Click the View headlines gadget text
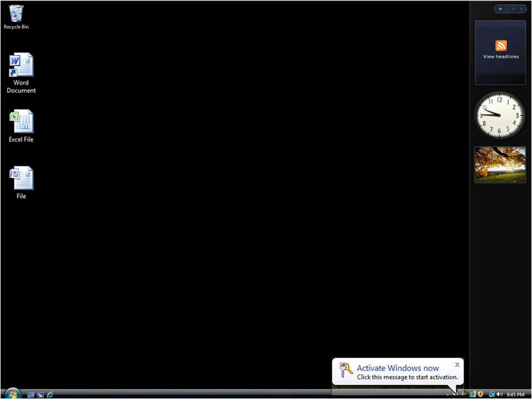 point(501,56)
